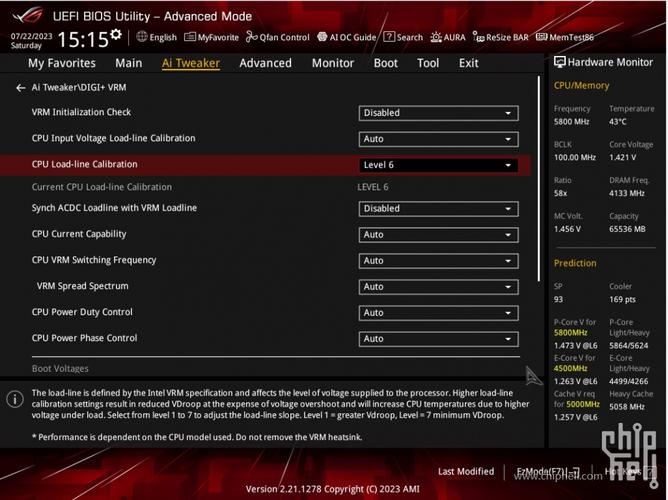Open the CPU Load-line Calibration Level 6 dropdown
668x500 pixels.
coord(438,165)
